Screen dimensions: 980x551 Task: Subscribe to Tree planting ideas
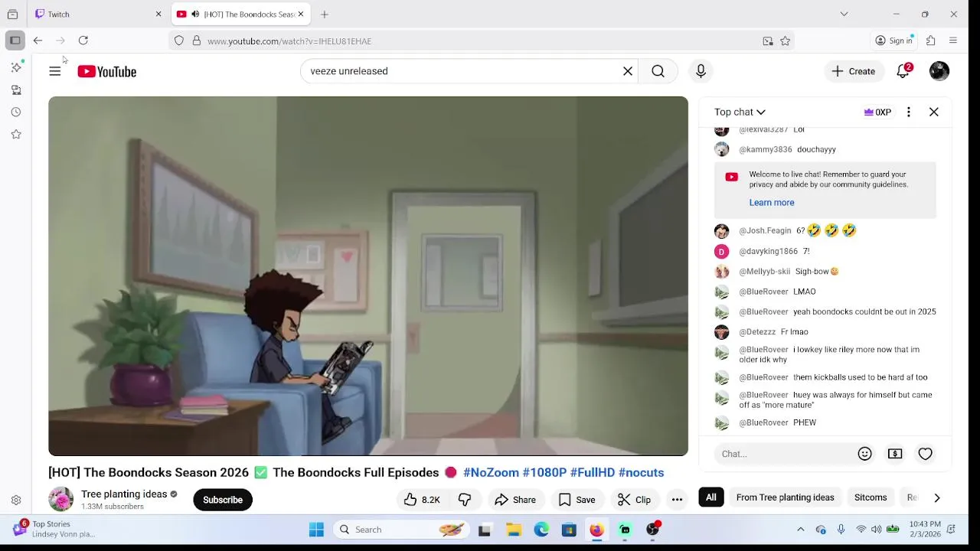pos(223,500)
